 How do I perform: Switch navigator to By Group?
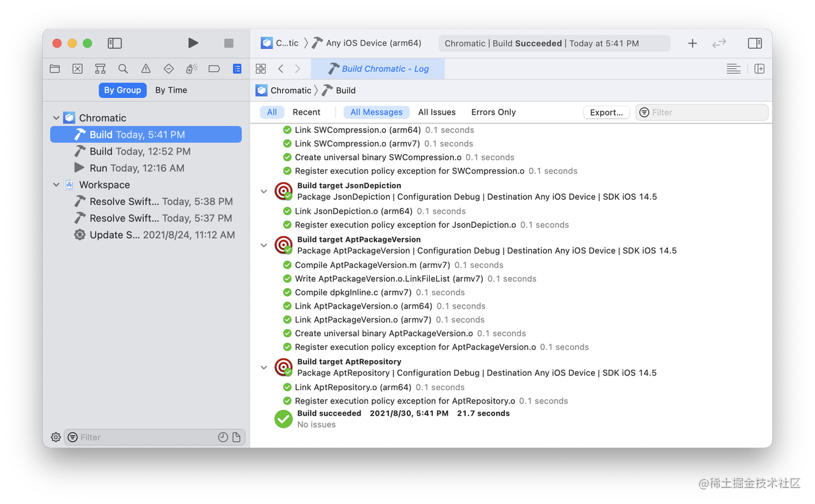pyautogui.click(x=122, y=90)
